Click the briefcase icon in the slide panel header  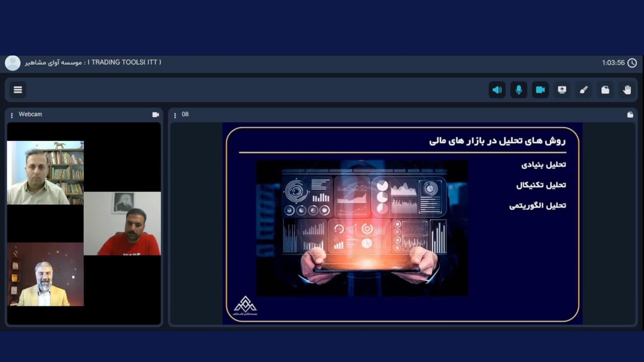click(630, 115)
